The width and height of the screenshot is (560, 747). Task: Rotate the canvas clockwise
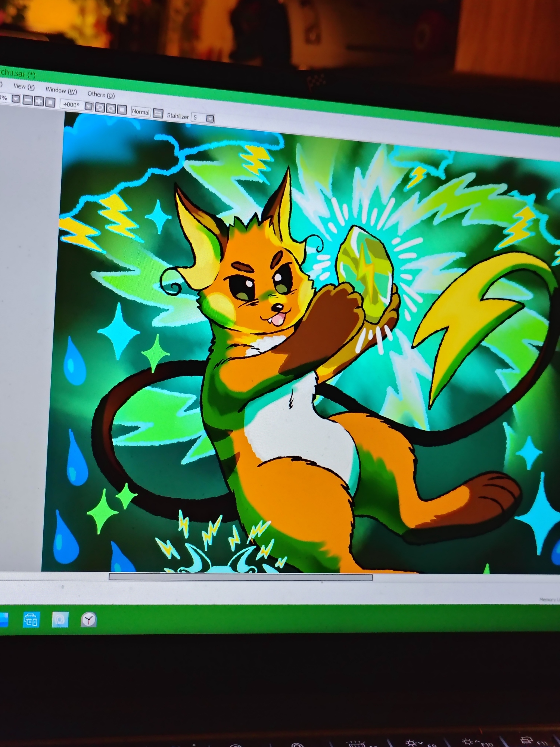111,108
